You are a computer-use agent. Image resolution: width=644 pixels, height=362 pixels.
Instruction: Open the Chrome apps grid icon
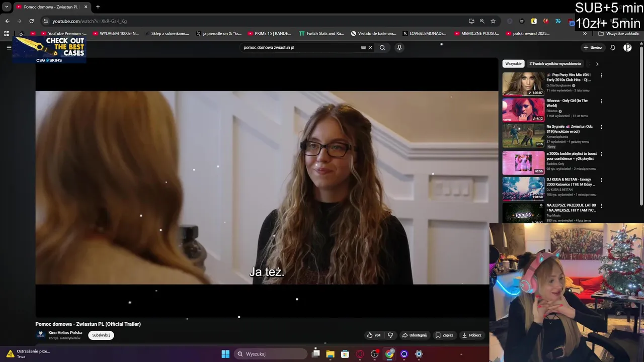tap(7, 34)
